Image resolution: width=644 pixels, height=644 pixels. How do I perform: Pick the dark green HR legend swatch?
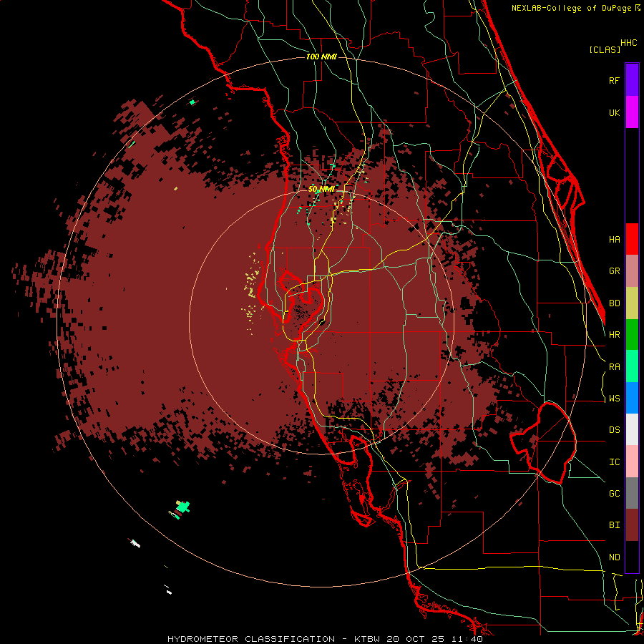(x=632, y=335)
